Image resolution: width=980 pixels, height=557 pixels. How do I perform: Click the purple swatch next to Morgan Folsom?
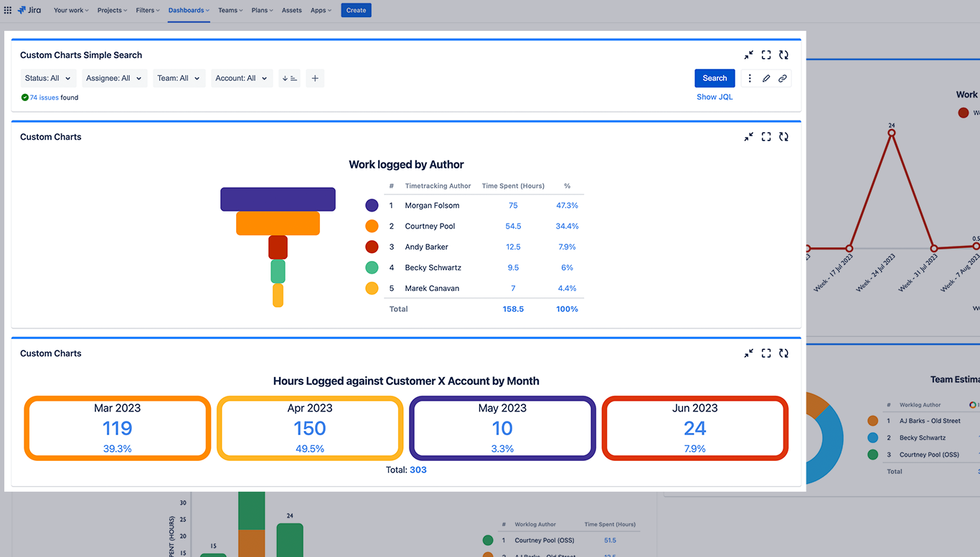(x=372, y=206)
